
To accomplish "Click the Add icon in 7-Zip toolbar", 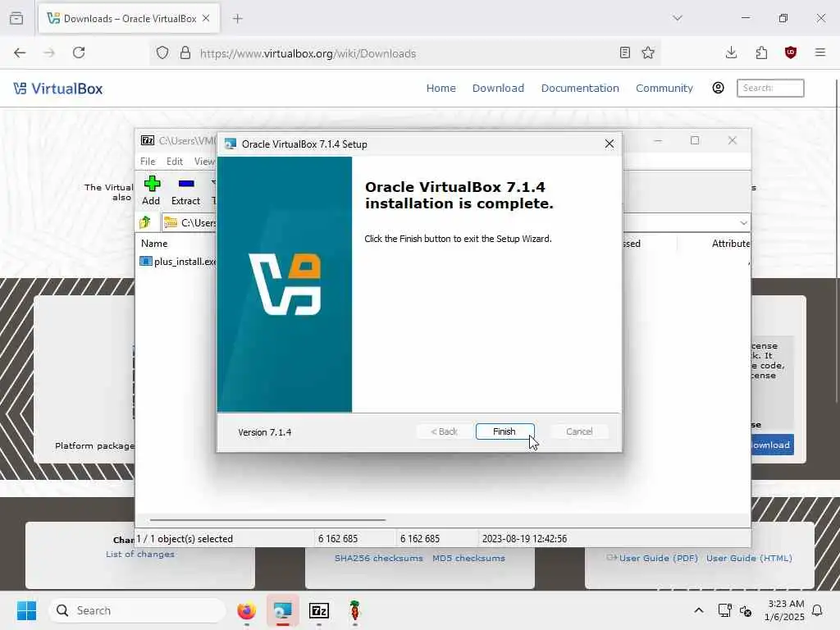I will point(151,190).
